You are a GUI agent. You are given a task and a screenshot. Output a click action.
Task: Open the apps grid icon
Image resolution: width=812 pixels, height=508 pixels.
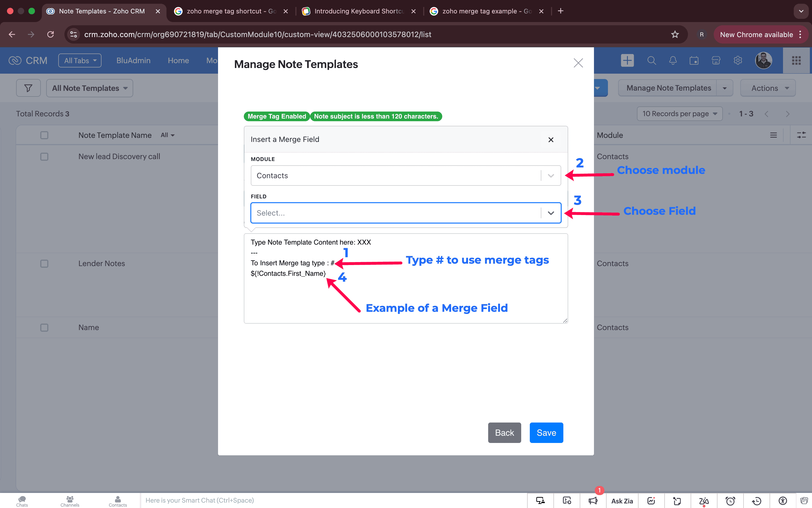pyautogui.click(x=797, y=60)
